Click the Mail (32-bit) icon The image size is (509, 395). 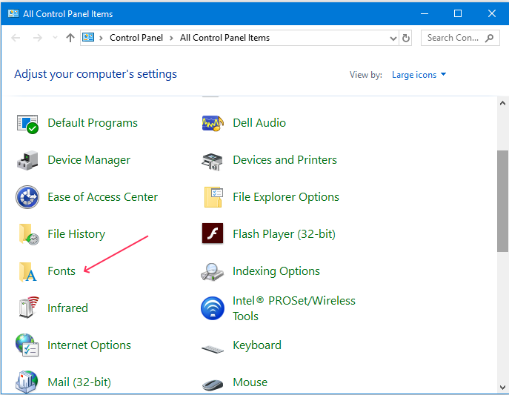(27, 382)
